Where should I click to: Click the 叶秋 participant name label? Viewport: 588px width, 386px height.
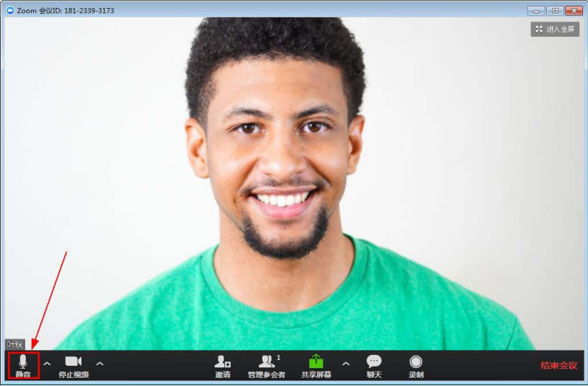[15, 344]
